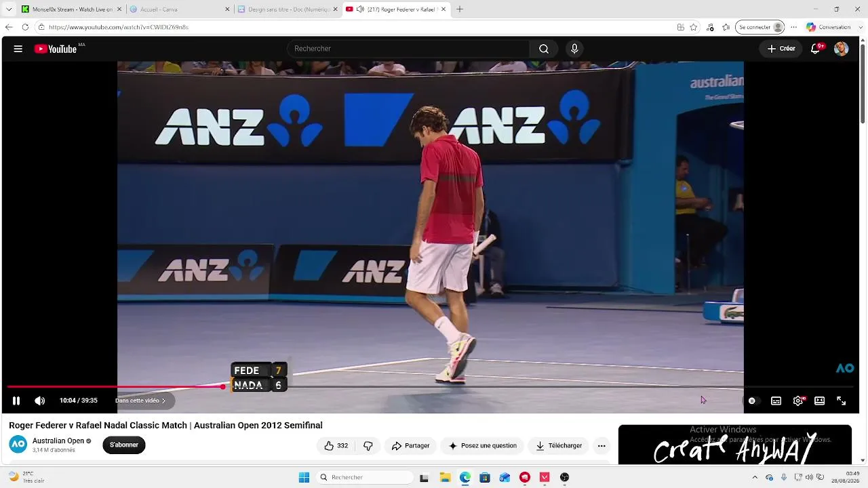
Task: Reload the current page
Action: click(x=25, y=27)
